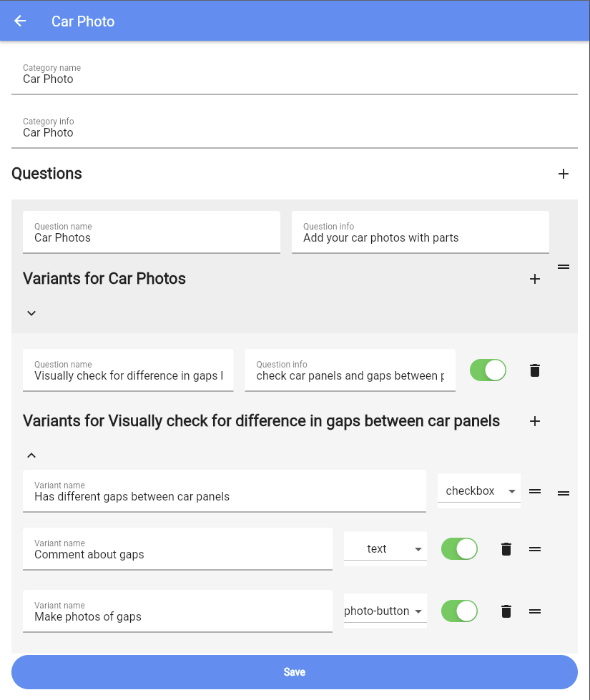Add a variant for Car Photos question
Screen dimensions: 590x700
(534, 279)
